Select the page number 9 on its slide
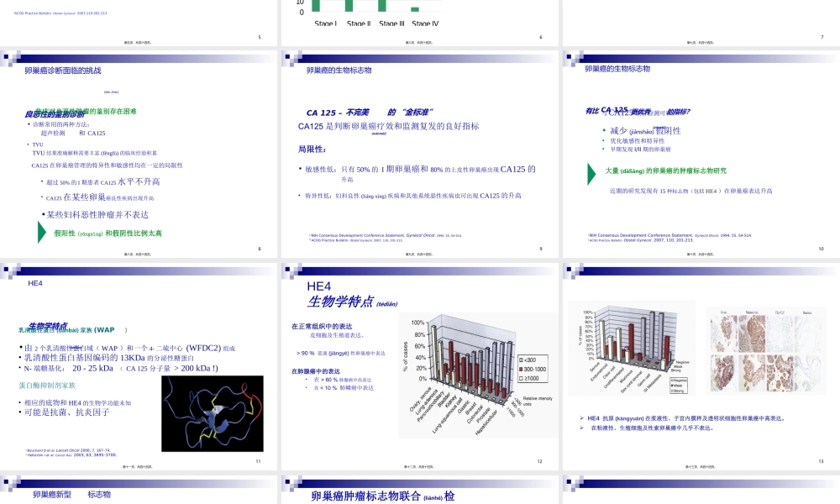The image size is (840, 504). point(542,249)
